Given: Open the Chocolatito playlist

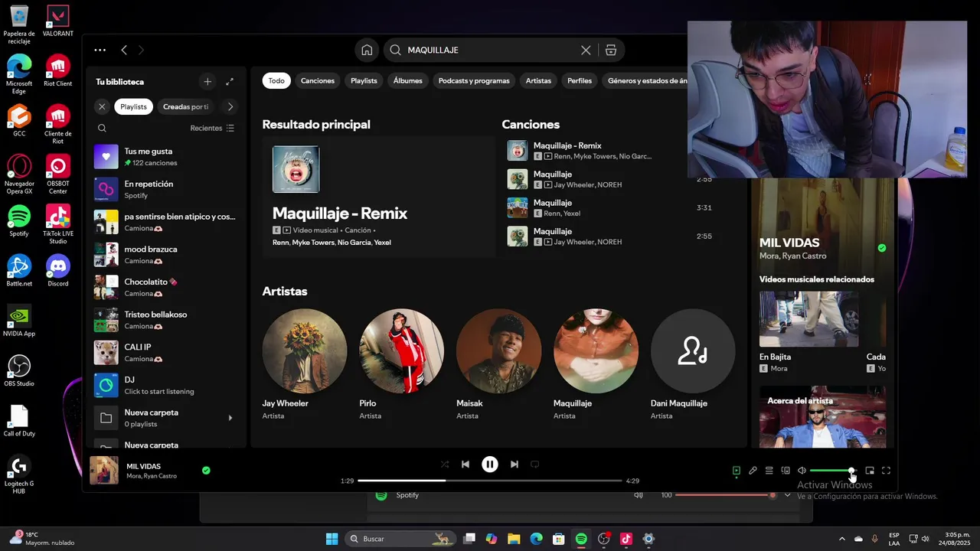Looking at the screenshot, I should tap(166, 287).
